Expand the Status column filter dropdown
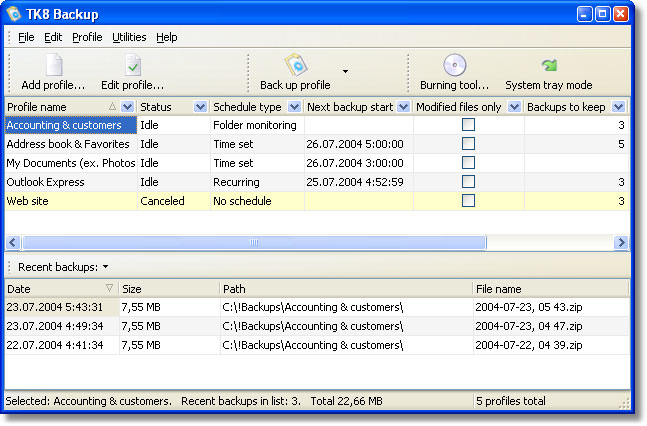 click(200, 107)
